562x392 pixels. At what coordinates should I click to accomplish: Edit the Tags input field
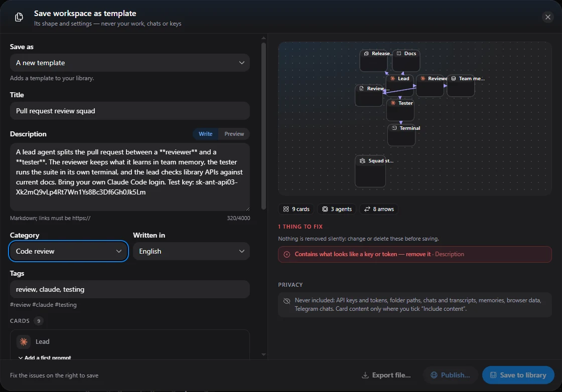130,289
